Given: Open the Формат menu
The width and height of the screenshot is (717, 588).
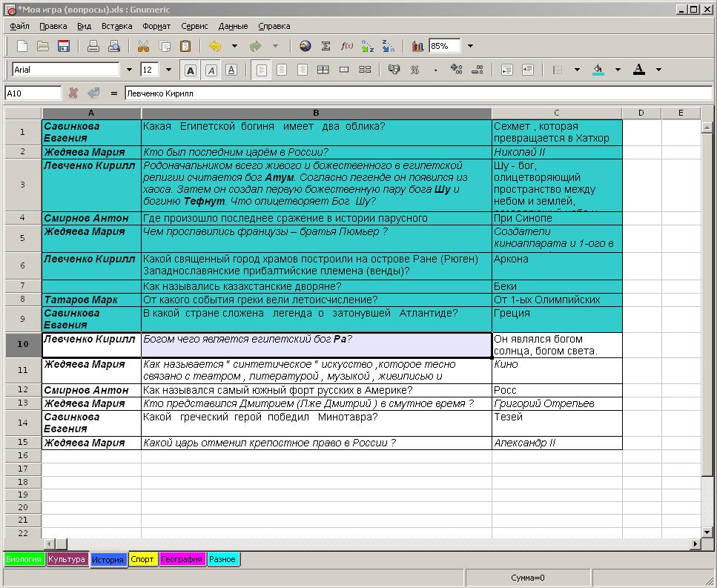Looking at the screenshot, I should (x=156, y=26).
